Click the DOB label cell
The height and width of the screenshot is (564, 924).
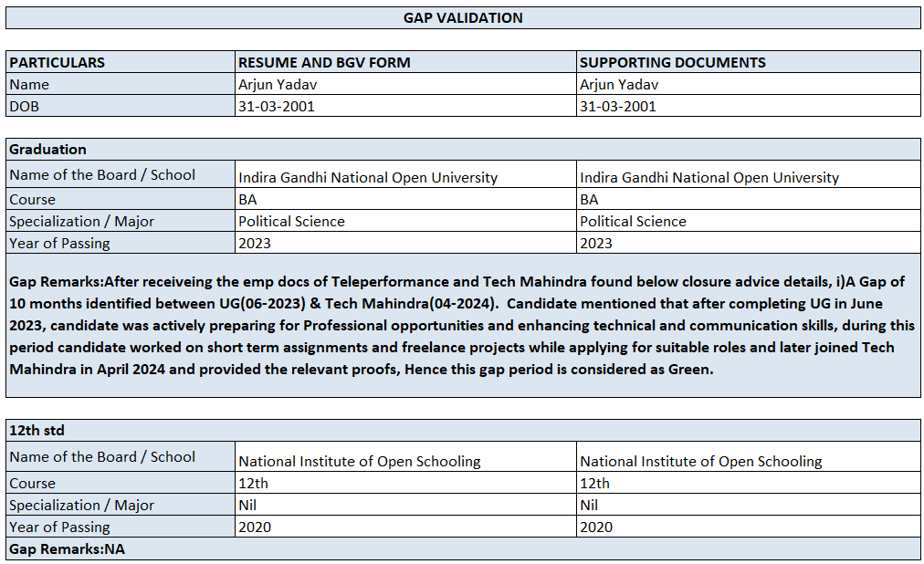25,107
